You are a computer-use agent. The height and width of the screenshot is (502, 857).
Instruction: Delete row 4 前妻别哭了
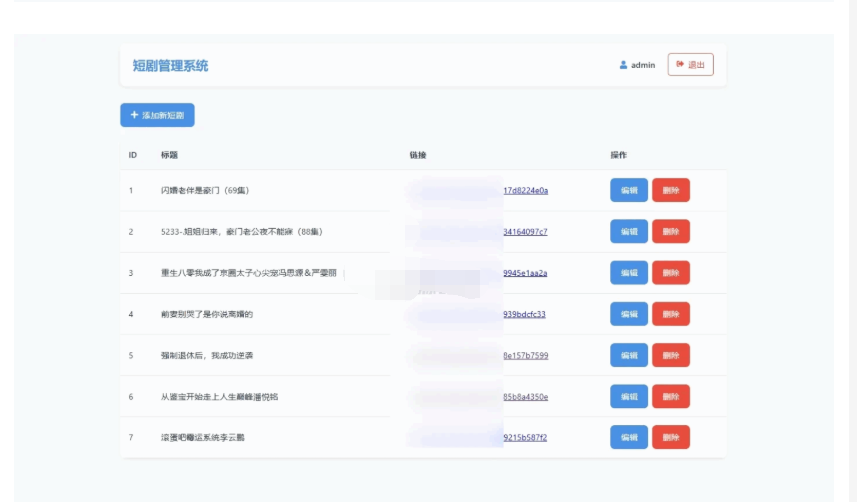[671, 314]
